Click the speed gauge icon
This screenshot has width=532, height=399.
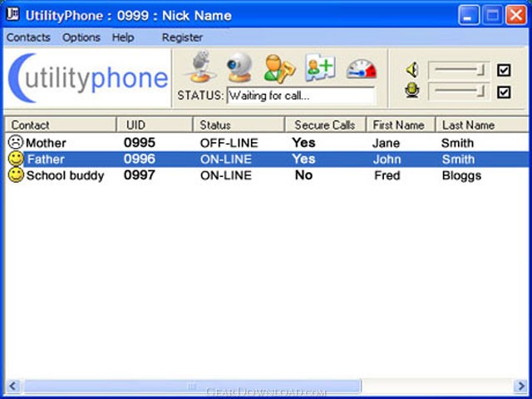362,69
